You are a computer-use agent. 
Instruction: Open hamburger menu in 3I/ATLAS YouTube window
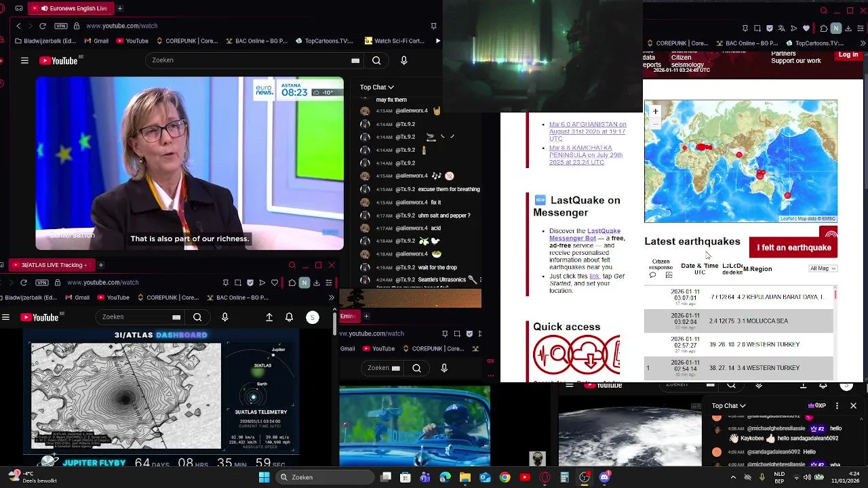pos(5,317)
